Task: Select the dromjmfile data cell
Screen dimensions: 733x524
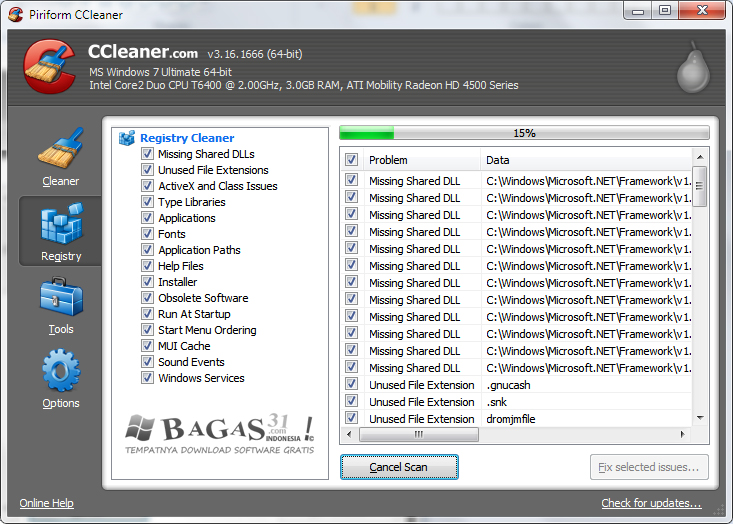Action: pos(586,419)
